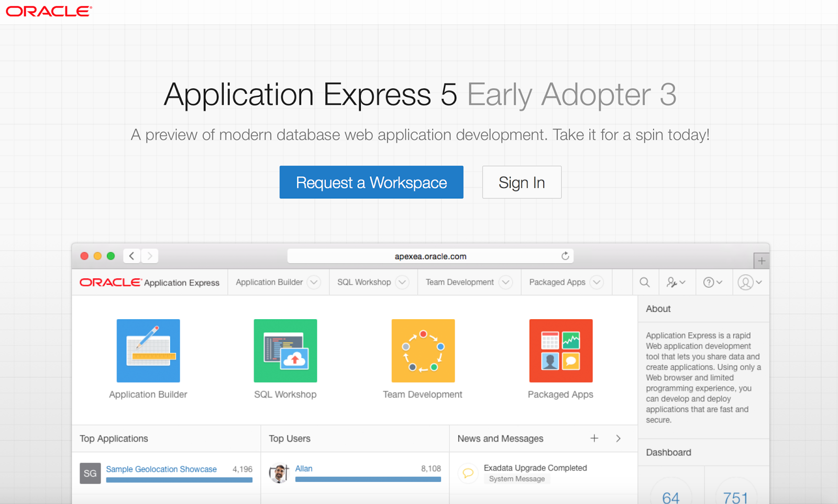Click the Exadata message speech bubble icon
Viewport: 838px width, 504px height.
468,473
